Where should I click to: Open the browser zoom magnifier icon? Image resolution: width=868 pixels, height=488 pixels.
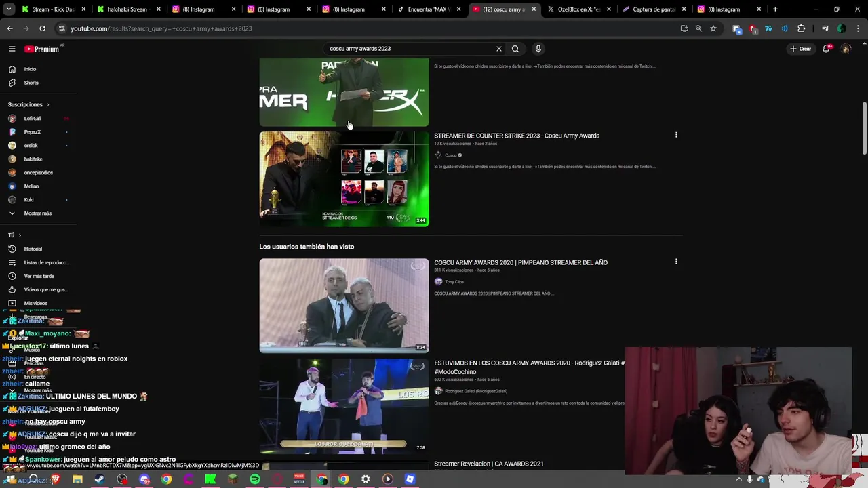pos(698,28)
